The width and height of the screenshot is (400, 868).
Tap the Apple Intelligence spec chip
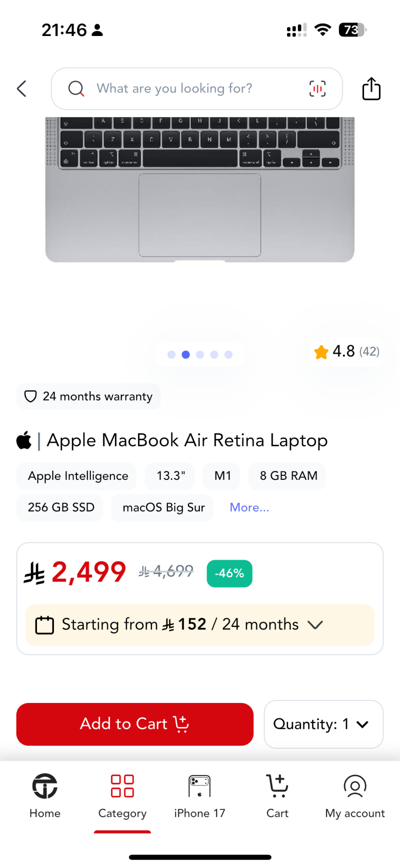(x=78, y=476)
